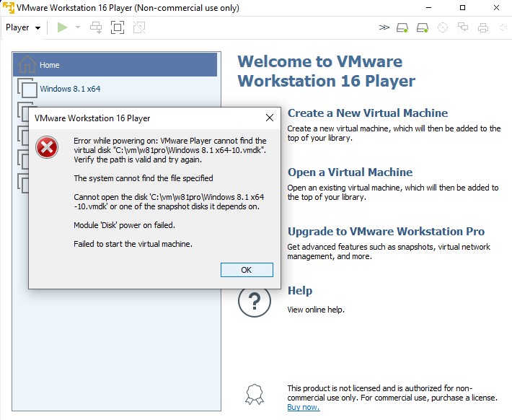Screen dimensions: 512x420
Task: Select the Windows 8.1 x64 virtual machine
Action: (70, 89)
